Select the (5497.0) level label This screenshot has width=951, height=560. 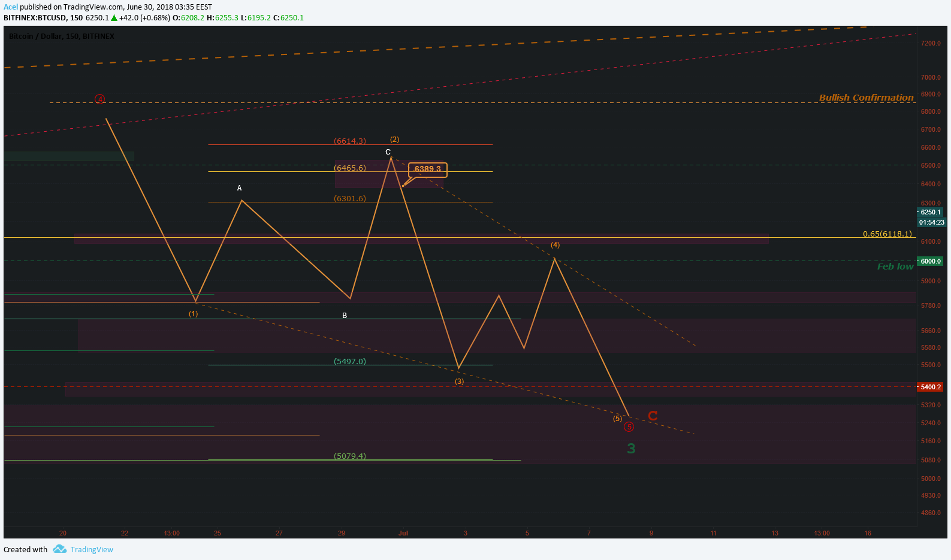(x=350, y=361)
